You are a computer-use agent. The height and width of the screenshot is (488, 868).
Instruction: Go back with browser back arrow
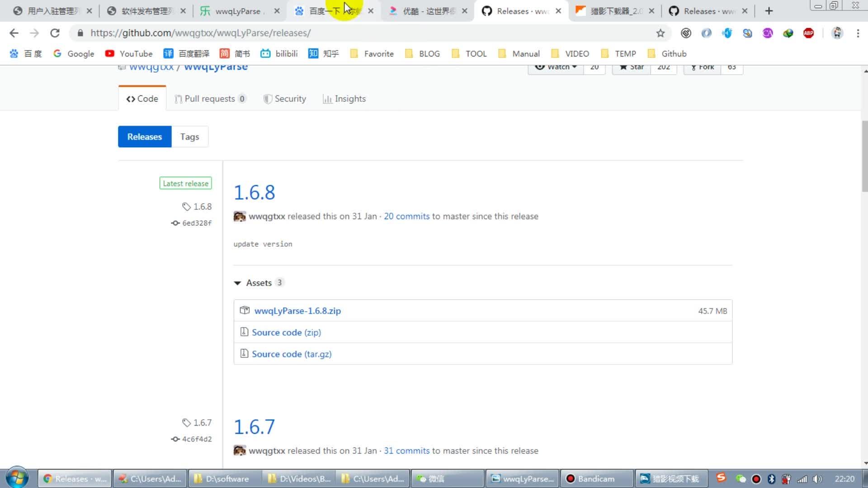click(x=14, y=33)
